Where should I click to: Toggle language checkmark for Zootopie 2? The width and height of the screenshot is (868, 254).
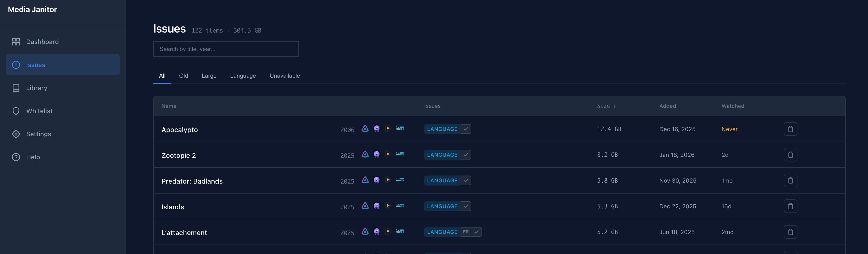pos(466,155)
